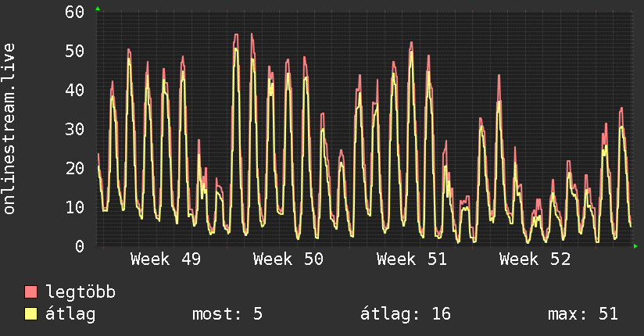Click the Week 49 axis label
Viewport: 644px width, 336px height.
[x=166, y=259]
